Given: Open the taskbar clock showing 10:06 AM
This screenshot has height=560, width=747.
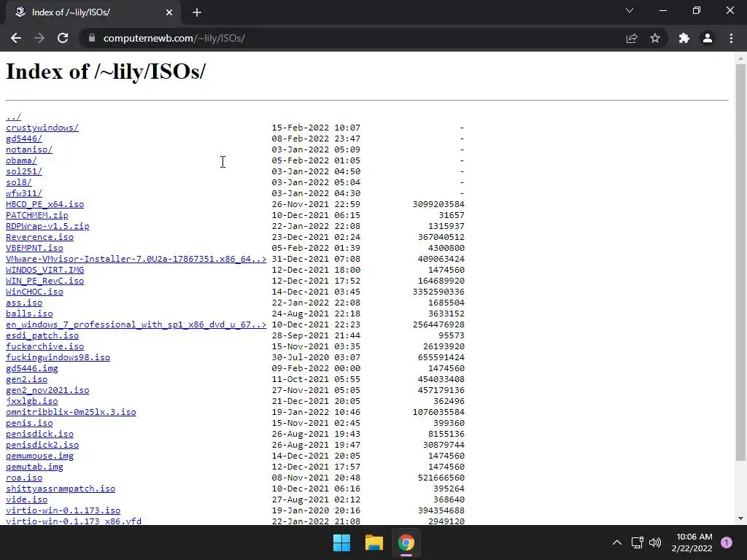Looking at the screenshot, I should [x=692, y=542].
